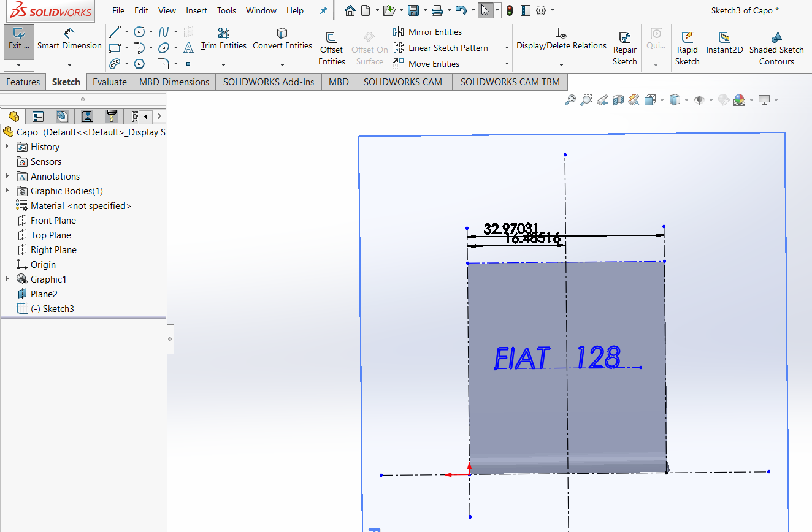Choose the Spline sketch tool

coord(164,32)
